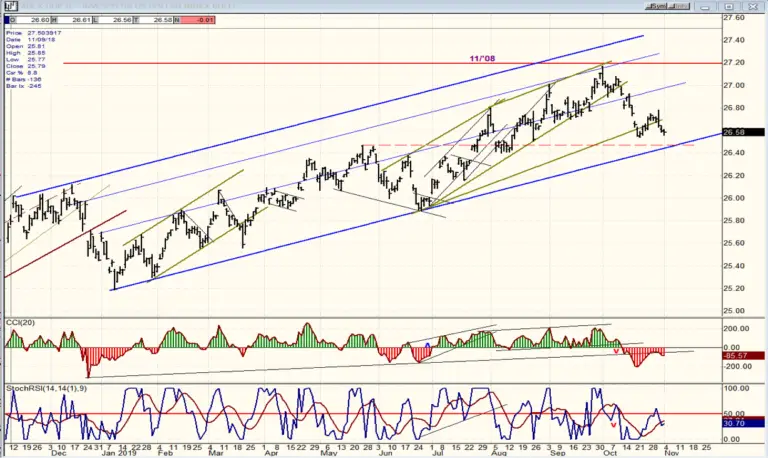The width and height of the screenshot is (768, 458).
Task: Click the red V marker in CCI panel
Action: 616,352
